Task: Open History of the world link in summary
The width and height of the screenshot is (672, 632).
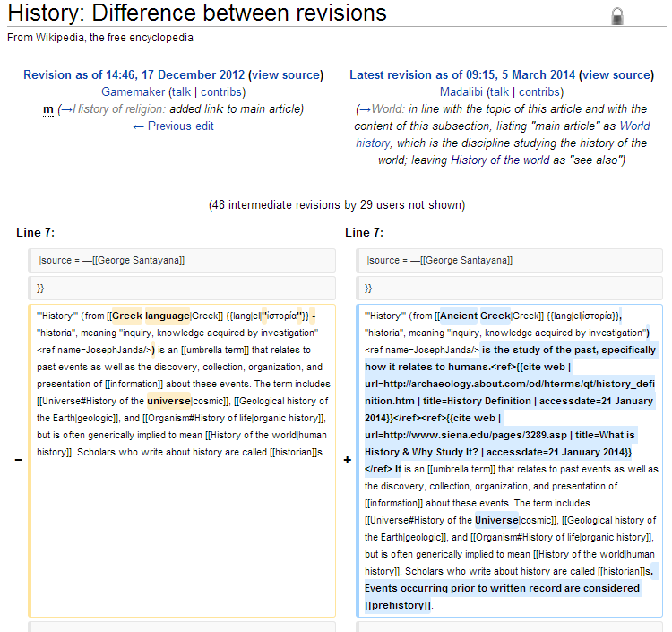Action: click(500, 160)
